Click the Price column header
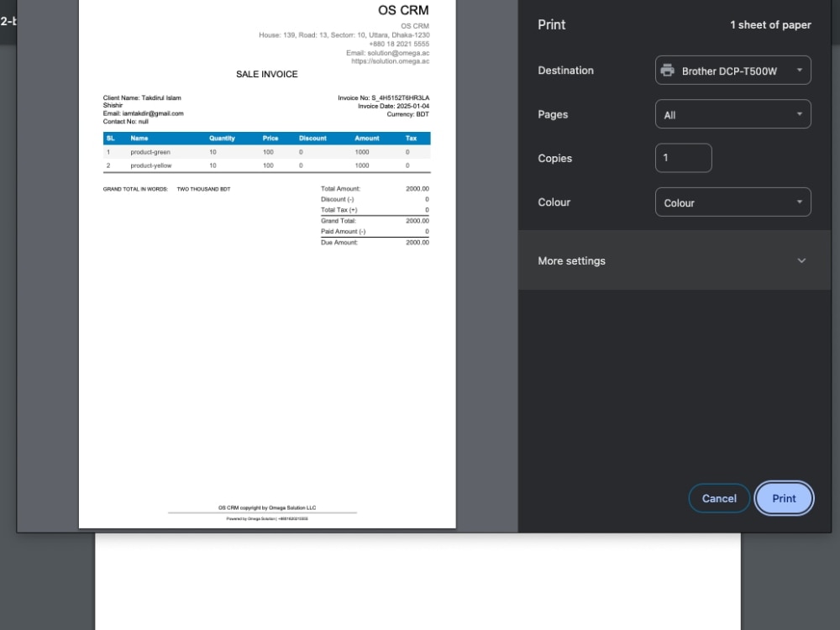 270,139
